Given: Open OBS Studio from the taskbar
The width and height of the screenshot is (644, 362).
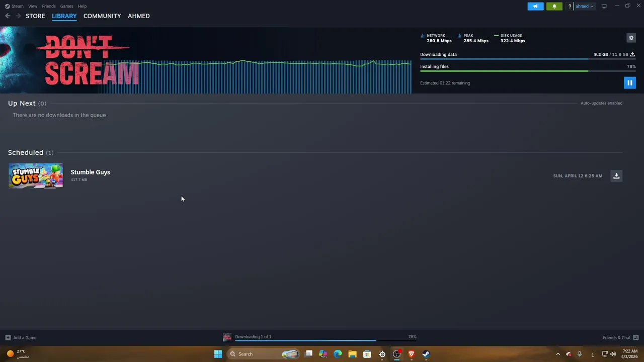Looking at the screenshot, I should click(396, 354).
